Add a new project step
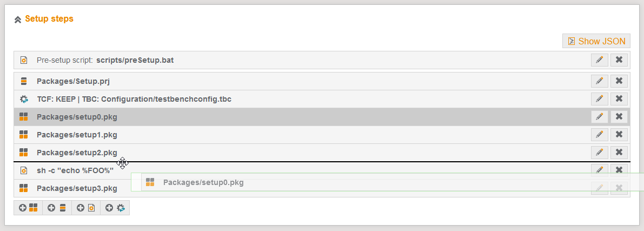Image resolution: width=644 pixels, height=231 pixels. click(x=57, y=208)
